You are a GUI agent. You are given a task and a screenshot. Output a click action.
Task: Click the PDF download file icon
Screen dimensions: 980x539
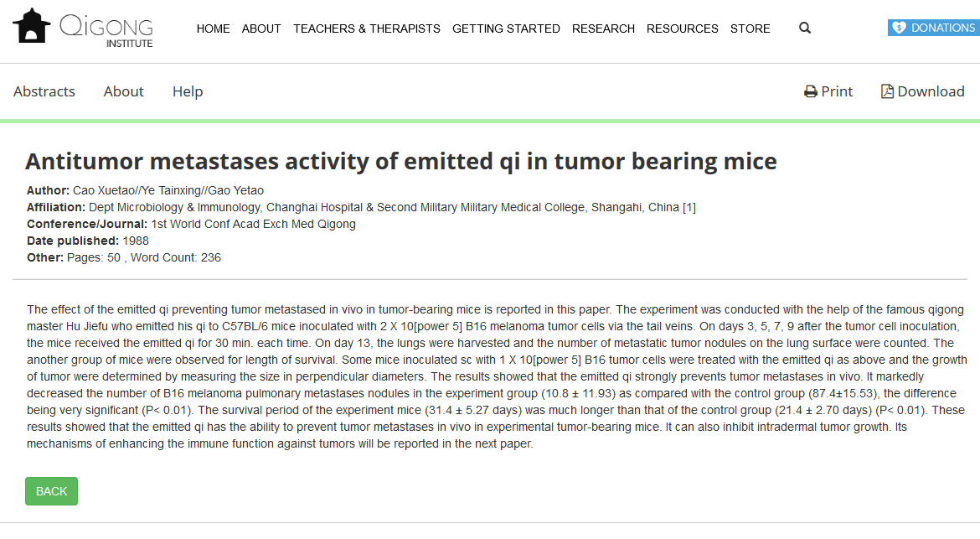(887, 91)
